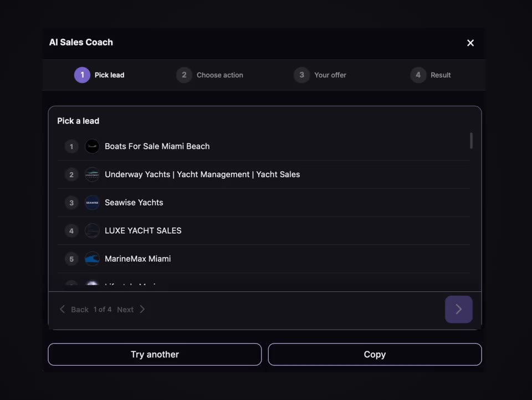
Task: Pick the Boats For Sale Miami Beach lead
Action: pos(264,146)
